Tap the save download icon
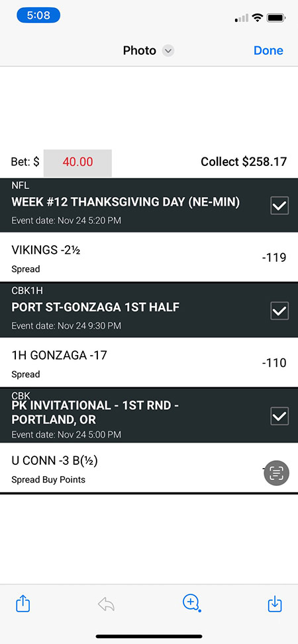This screenshot has height=644, width=298. 275,604
